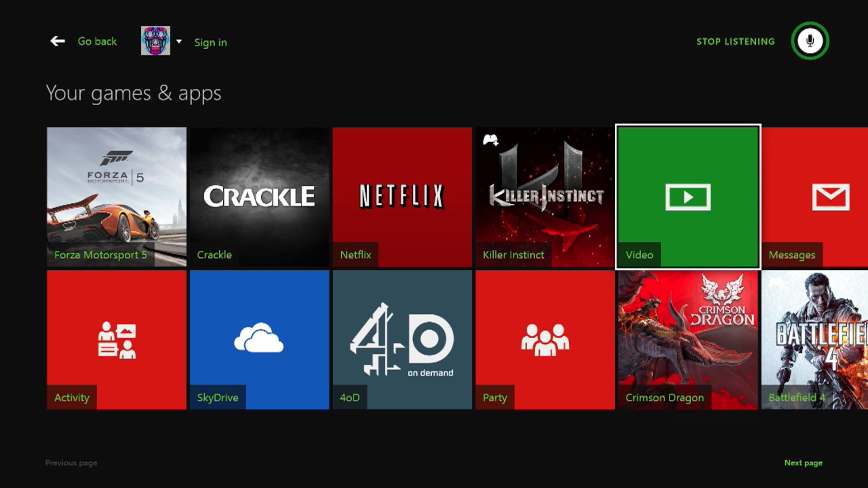Click the back arrow icon

coord(57,41)
